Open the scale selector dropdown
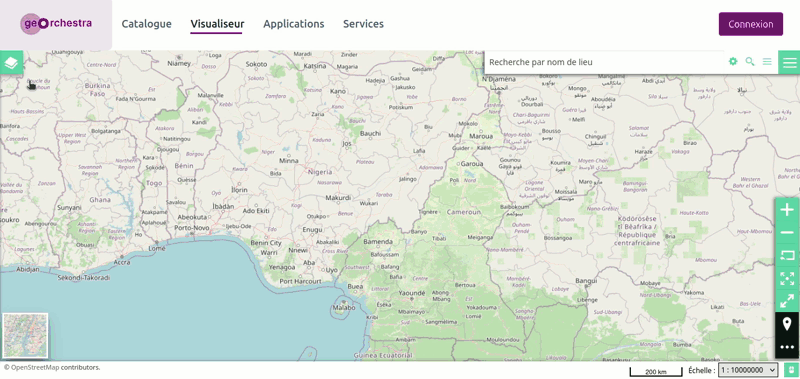 pyautogui.click(x=748, y=370)
